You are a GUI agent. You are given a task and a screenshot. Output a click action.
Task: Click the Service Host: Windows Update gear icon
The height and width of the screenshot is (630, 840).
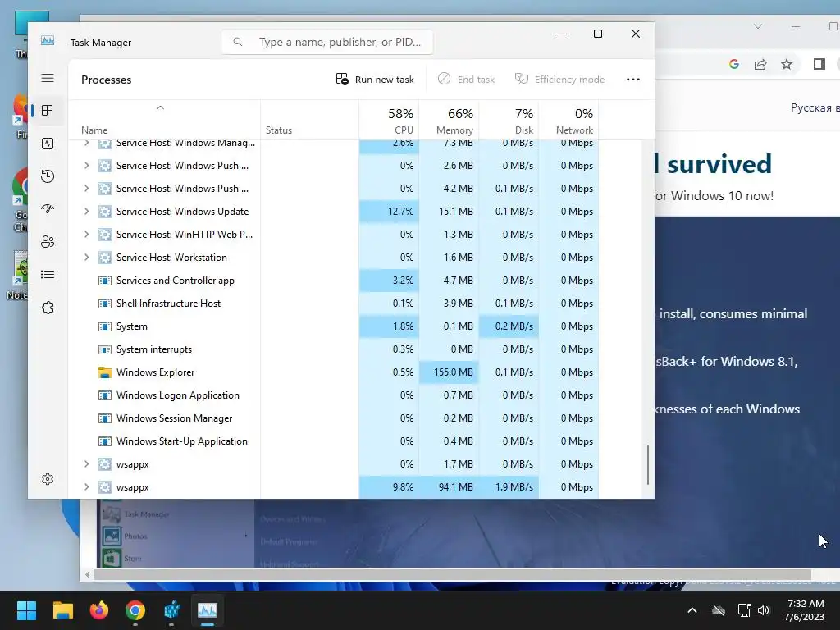[x=105, y=212]
